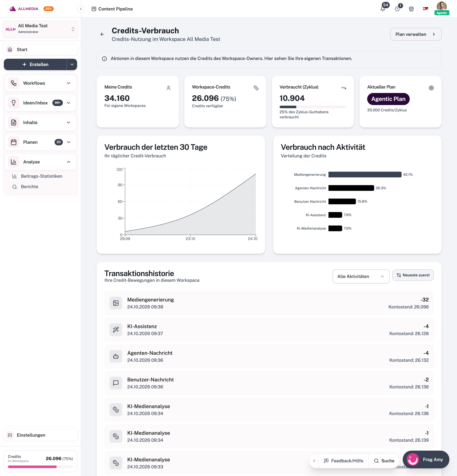Expand the Ideen/Inbox section
The width and height of the screenshot is (457, 476).
(40, 103)
